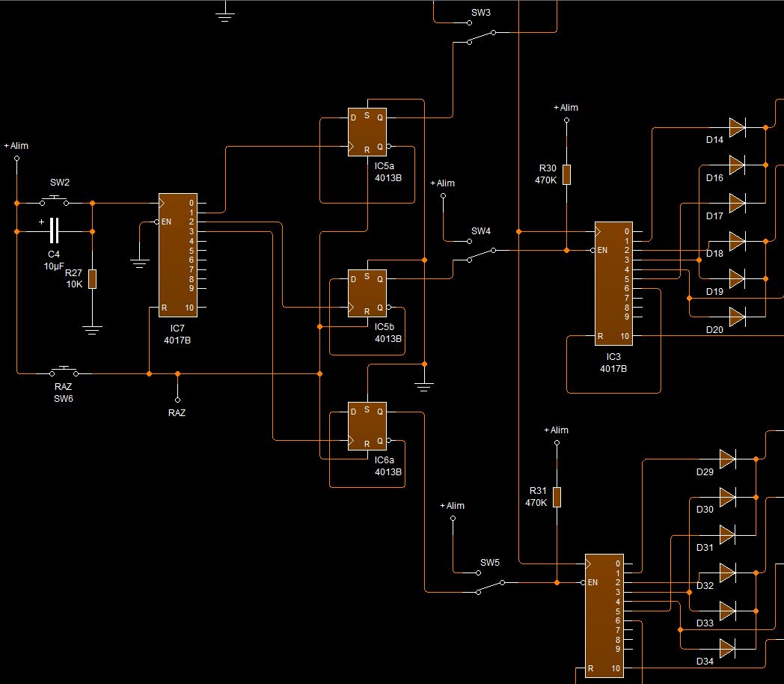Click diode D20 symbol

click(737, 317)
